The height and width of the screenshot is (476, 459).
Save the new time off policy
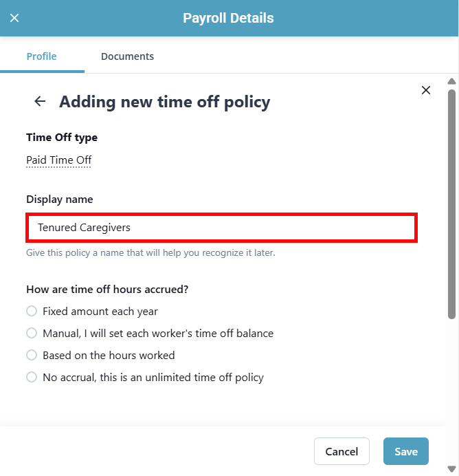tap(405, 451)
